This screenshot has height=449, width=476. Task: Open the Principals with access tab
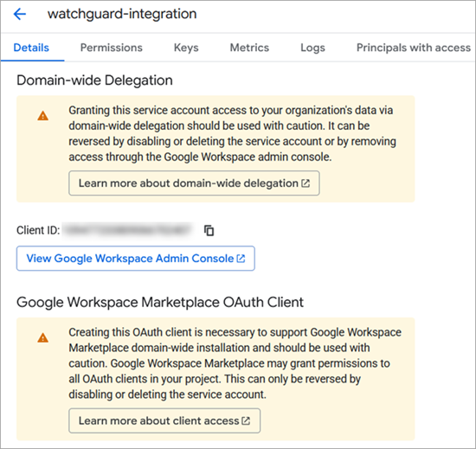[x=414, y=48]
